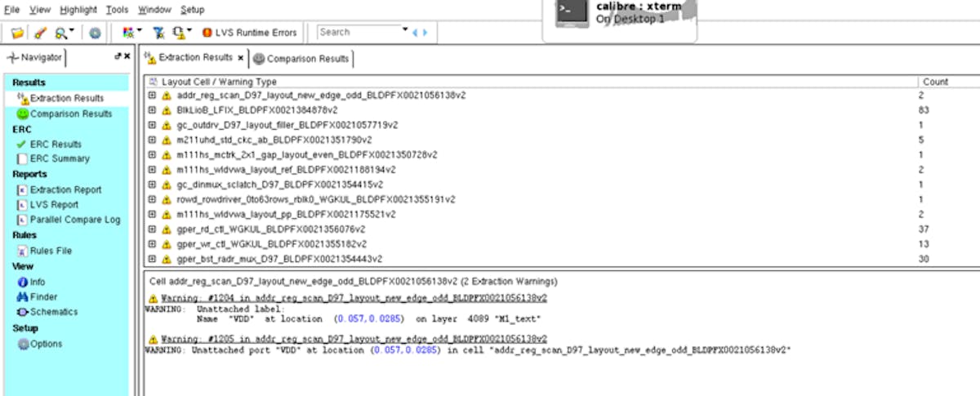980x396 pixels.
Task: Open the Info view in Navigator
Action: point(38,282)
